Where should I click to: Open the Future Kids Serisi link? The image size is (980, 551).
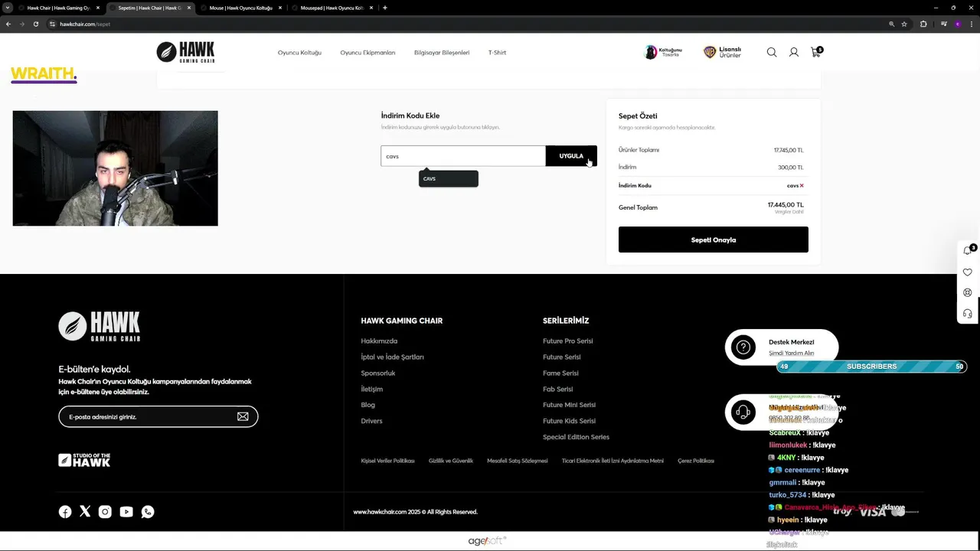coord(569,421)
